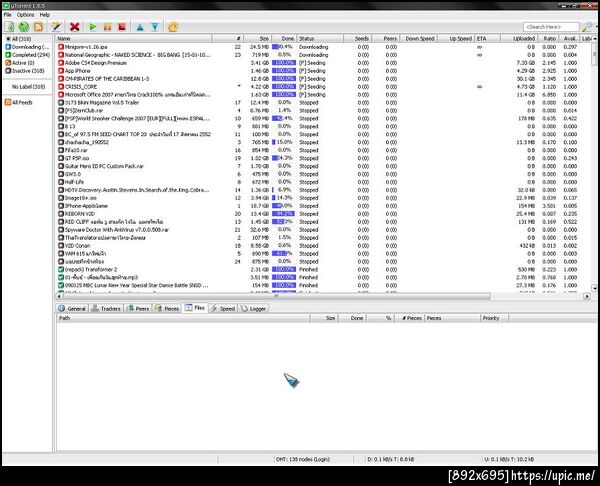This screenshot has width=600, height=486.
Task: Open the File menu
Action: pos(8,15)
